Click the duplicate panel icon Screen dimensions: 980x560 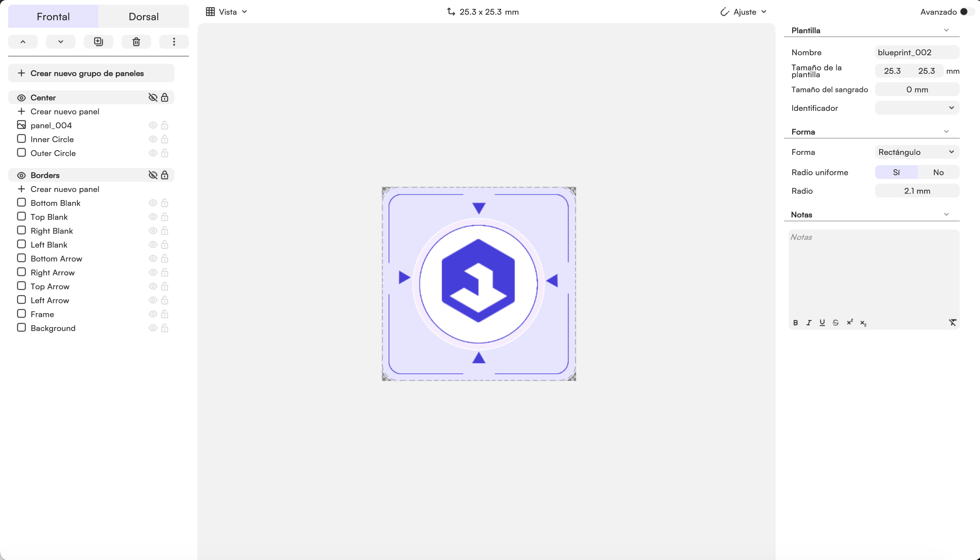(99, 42)
